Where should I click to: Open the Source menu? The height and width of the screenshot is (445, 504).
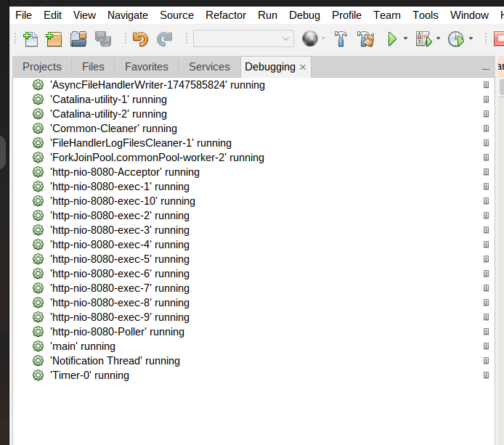tap(176, 15)
